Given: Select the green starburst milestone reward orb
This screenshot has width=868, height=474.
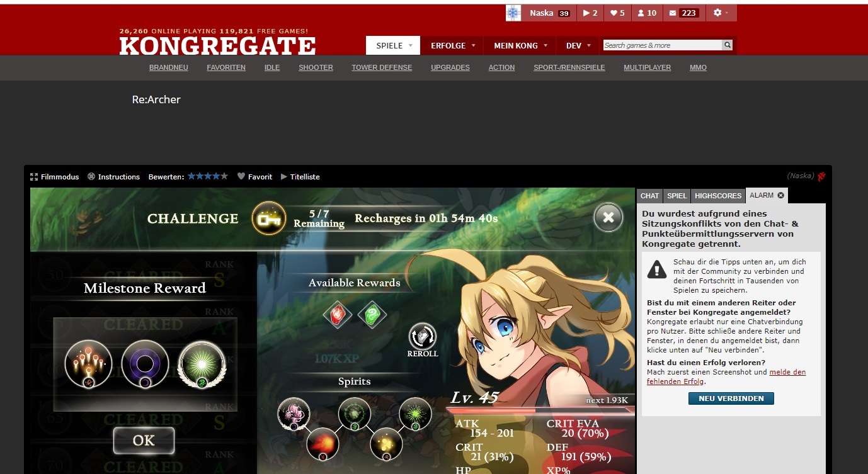Looking at the screenshot, I should (x=202, y=364).
